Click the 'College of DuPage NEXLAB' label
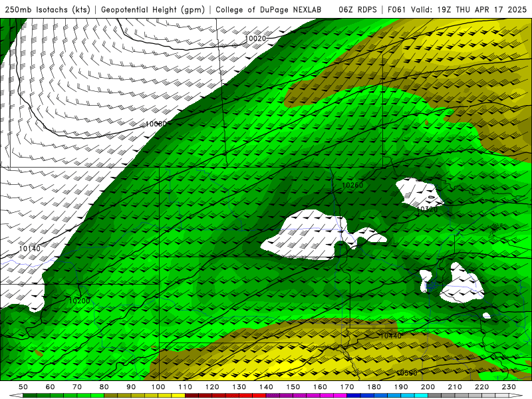This screenshot has height=399, width=532. tap(269, 9)
